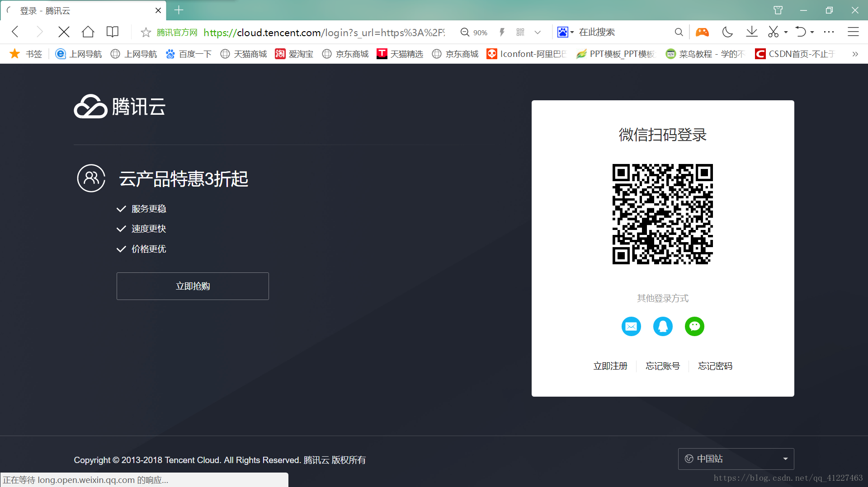Click the 忘记账号 link
Image resolution: width=868 pixels, height=487 pixels.
click(x=663, y=366)
